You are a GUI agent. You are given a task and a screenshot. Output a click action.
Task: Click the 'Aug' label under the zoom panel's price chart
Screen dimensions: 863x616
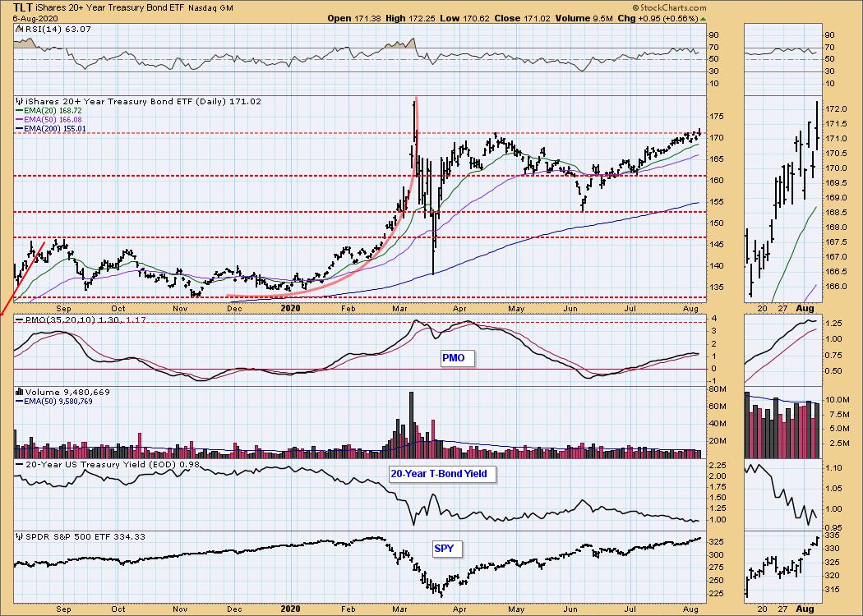(x=805, y=309)
